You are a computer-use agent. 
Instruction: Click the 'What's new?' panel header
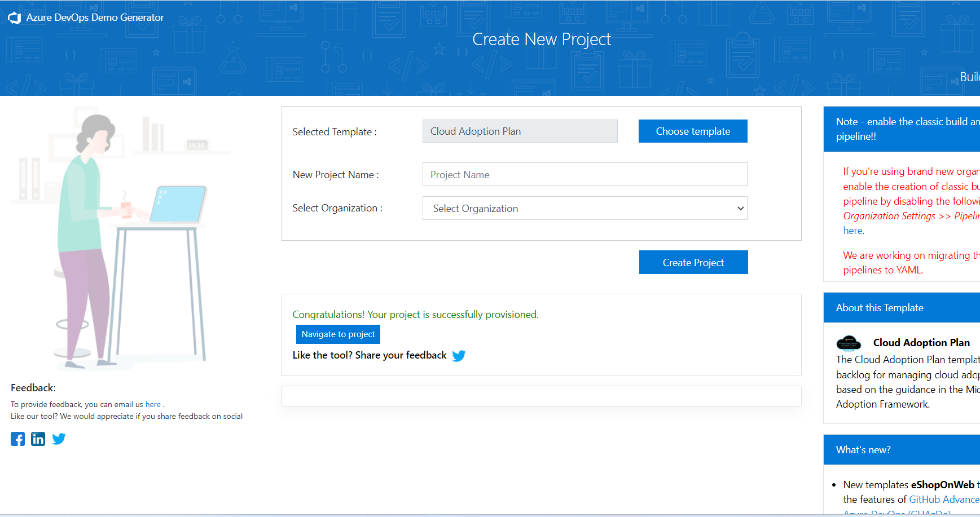(x=902, y=450)
